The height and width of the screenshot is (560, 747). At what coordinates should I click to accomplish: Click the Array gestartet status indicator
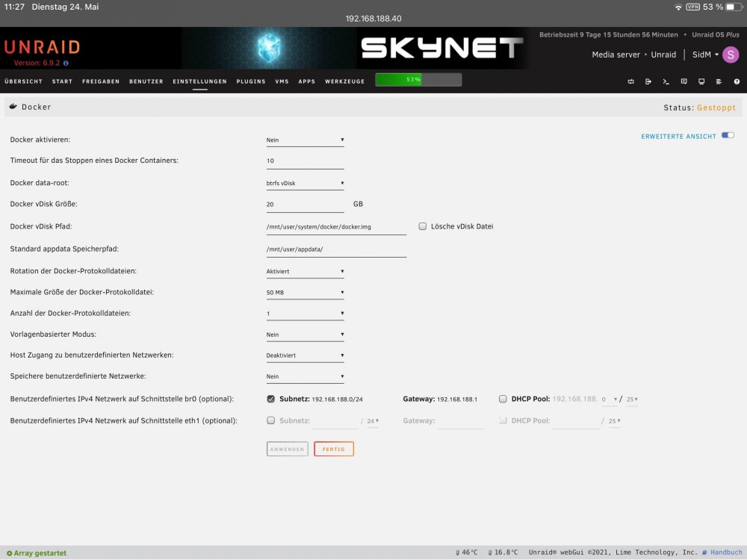(x=36, y=553)
